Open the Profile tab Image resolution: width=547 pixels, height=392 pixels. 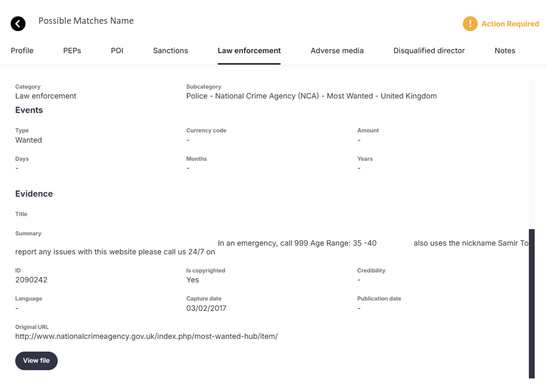22,51
